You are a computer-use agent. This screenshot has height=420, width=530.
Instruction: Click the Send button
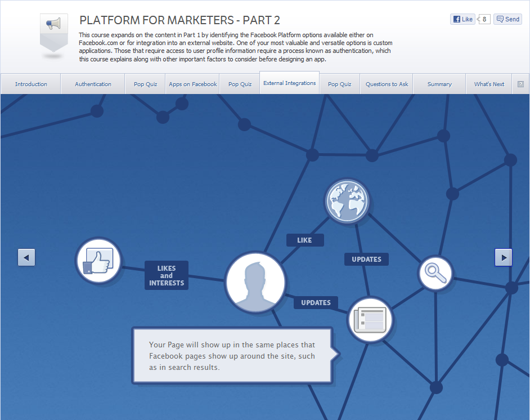[x=507, y=19]
